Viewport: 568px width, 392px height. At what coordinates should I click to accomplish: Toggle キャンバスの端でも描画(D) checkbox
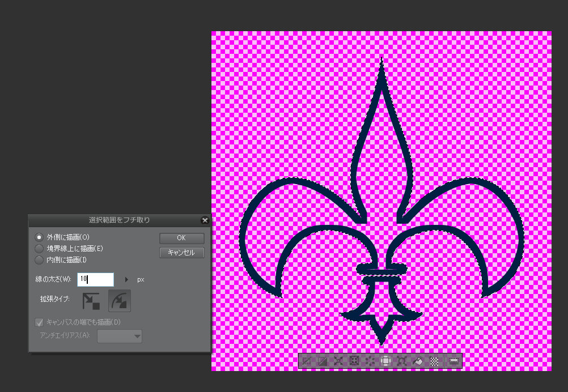(x=39, y=322)
